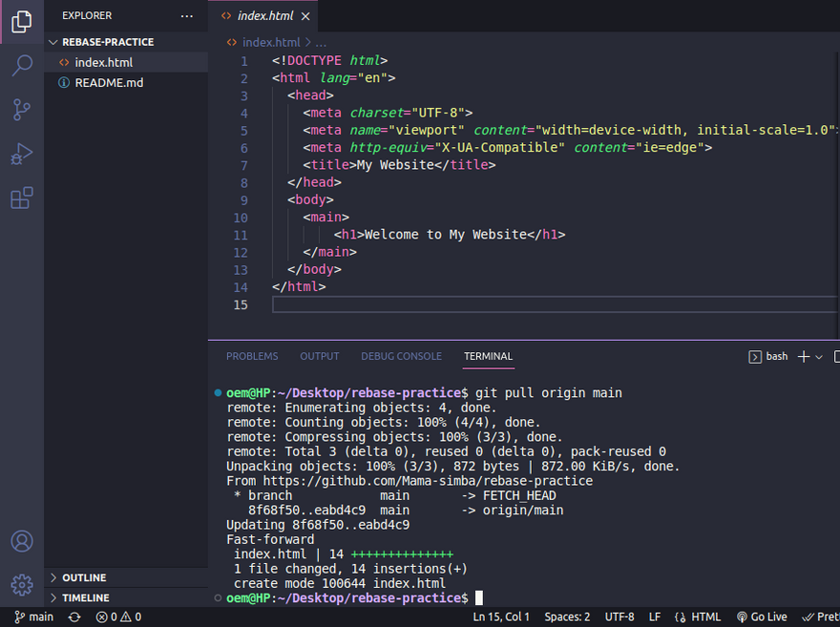840x627 pixels.
Task: Click the 'Welcome to My Website' heading text
Action: click(x=446, y=235)
